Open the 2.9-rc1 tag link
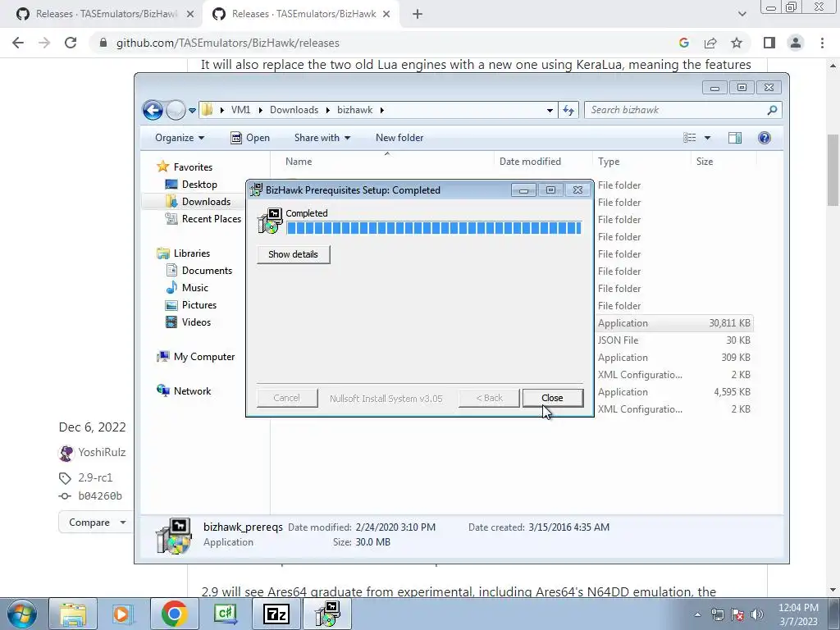 (x=95, y=477)
